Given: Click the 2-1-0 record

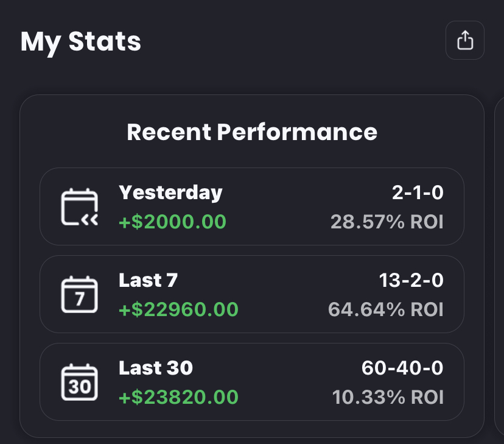Looking at the screenshot, I should (418, 193).
